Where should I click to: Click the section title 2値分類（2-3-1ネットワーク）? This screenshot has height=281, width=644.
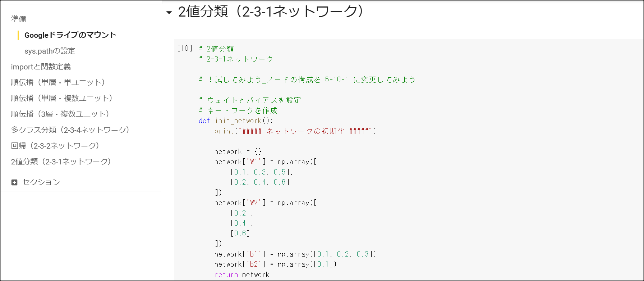pyautogui.click(x=271, y=12)
